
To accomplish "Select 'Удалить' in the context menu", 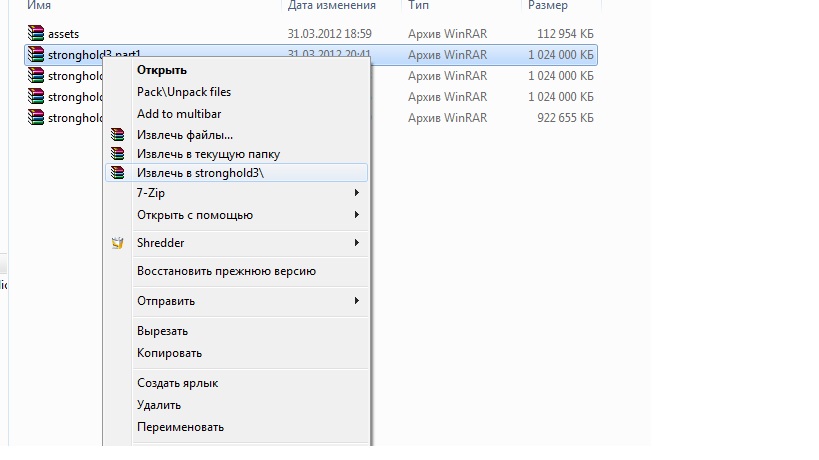I will 159,405.
